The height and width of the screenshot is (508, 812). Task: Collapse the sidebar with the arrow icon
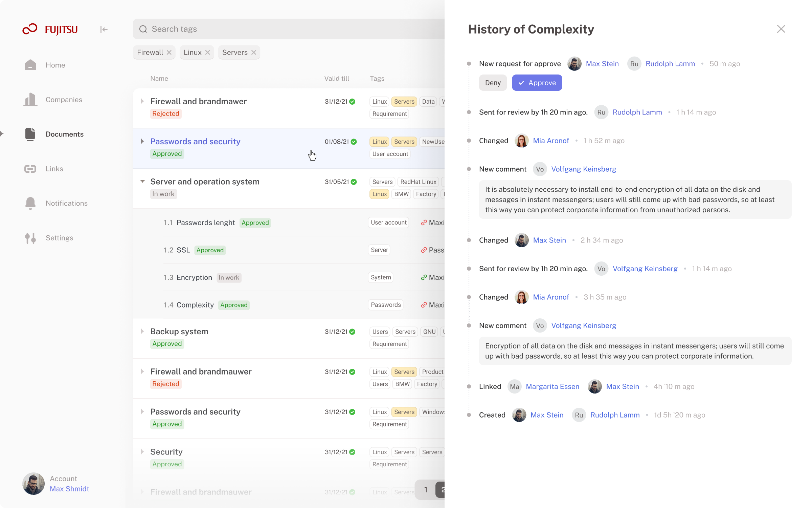pyautogui.click(x=104, y=29)
